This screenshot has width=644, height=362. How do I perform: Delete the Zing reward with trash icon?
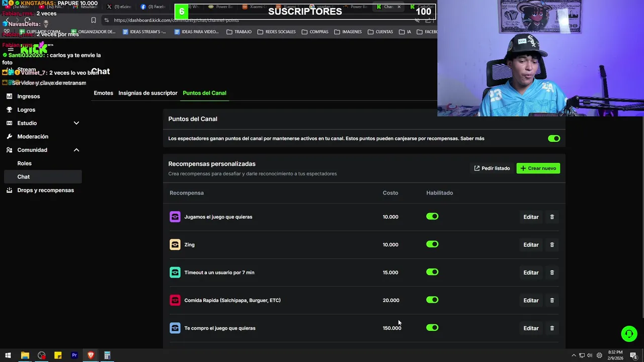[x=552, y=245]
